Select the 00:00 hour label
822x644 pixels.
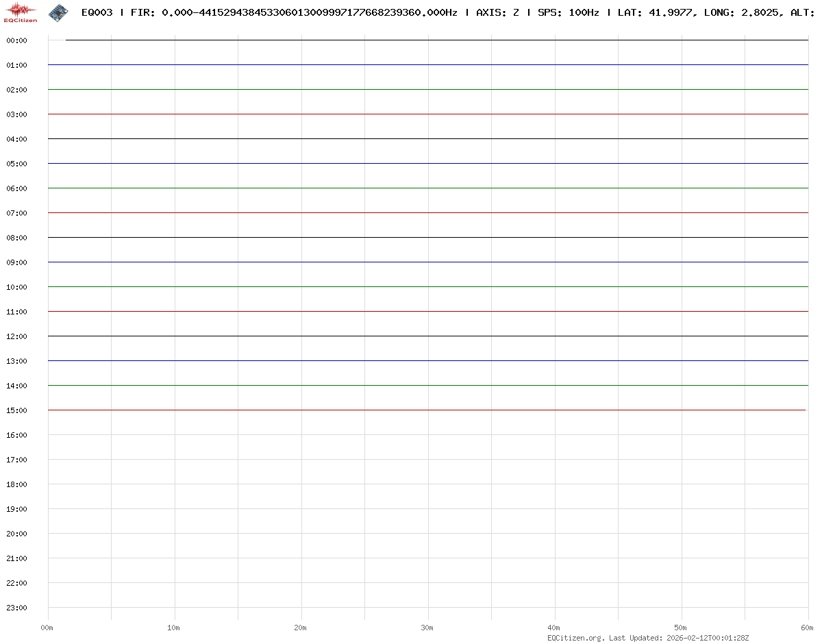16,40
